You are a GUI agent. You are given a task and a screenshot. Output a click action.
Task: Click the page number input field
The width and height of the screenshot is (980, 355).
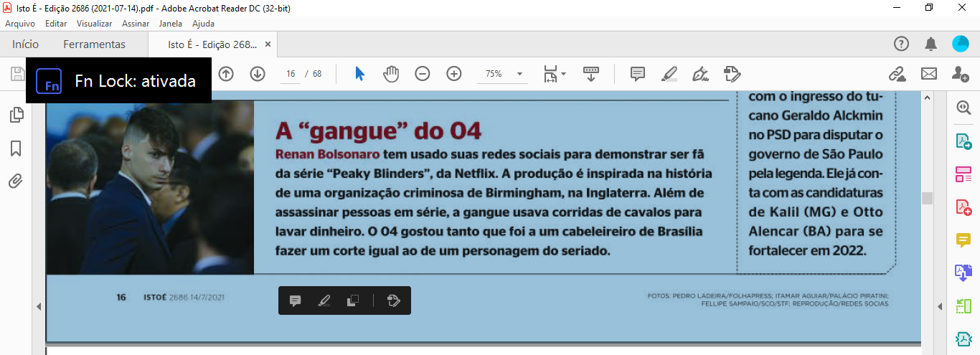tap(291, 74)
